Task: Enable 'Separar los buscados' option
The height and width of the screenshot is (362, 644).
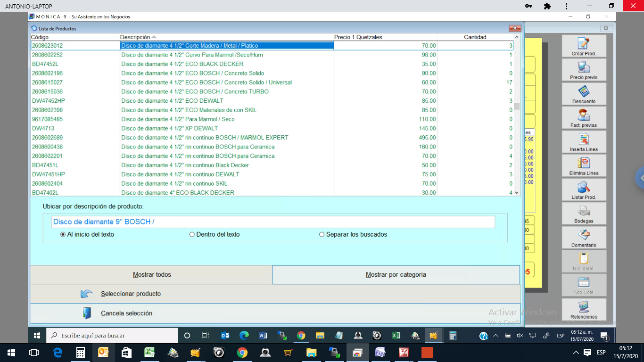Action: click(322, 234)
